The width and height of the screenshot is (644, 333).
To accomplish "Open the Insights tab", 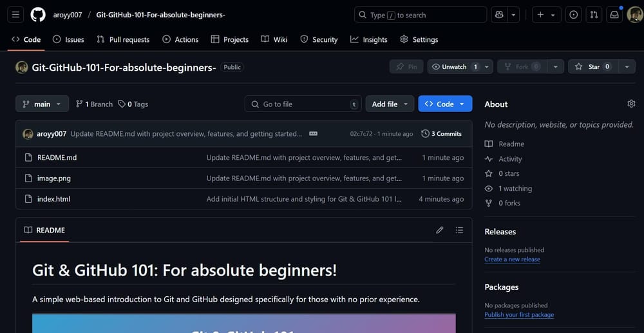I will 369,39.
